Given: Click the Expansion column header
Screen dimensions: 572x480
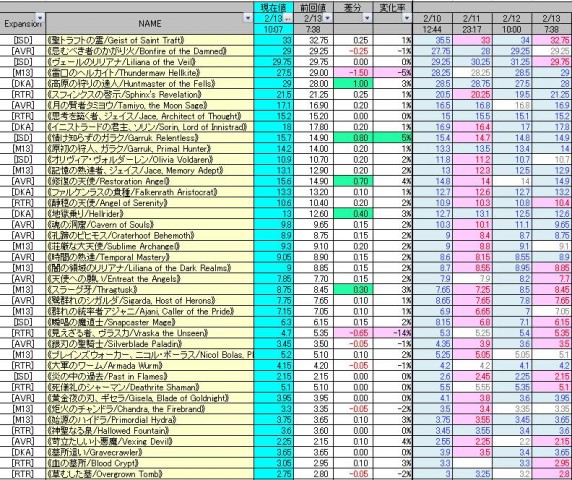Looking at the screenshot, I should point(23,24).
